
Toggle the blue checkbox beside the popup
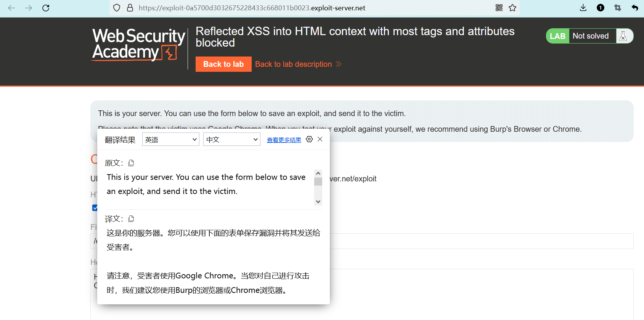95,208
